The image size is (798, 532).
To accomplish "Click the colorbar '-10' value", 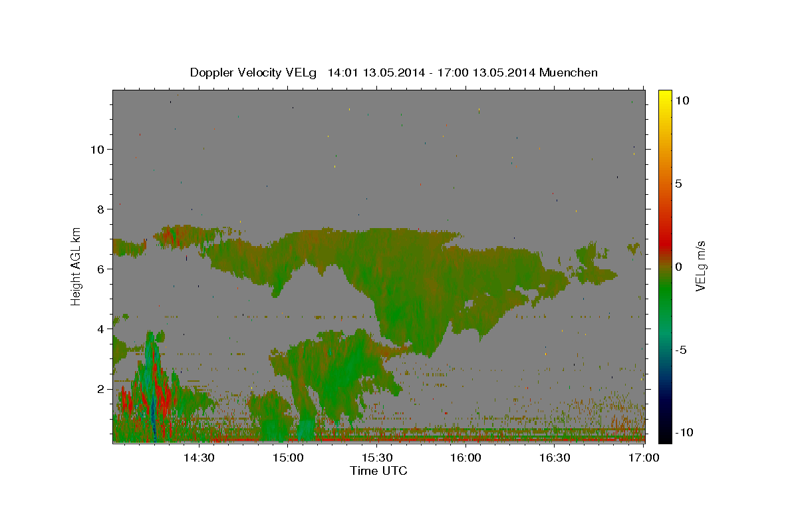I will tap(686, 433).
